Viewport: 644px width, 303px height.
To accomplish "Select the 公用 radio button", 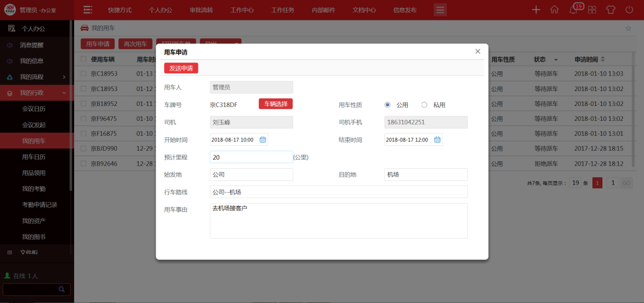I will tap(388, 105).
